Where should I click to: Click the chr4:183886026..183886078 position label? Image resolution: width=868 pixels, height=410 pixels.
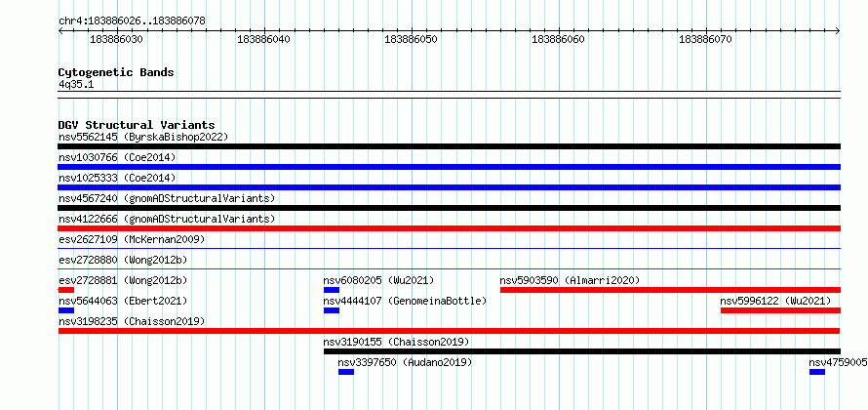[132, 20]
